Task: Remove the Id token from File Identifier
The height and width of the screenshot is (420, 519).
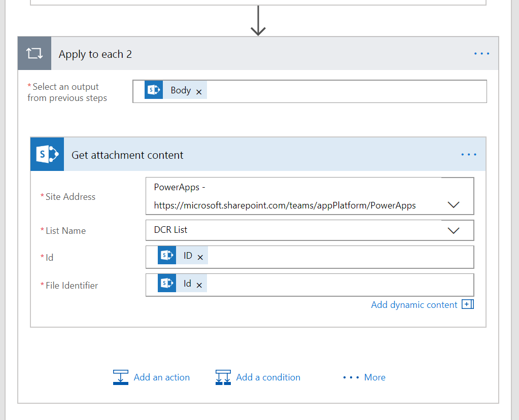Action: coord(199,285)
